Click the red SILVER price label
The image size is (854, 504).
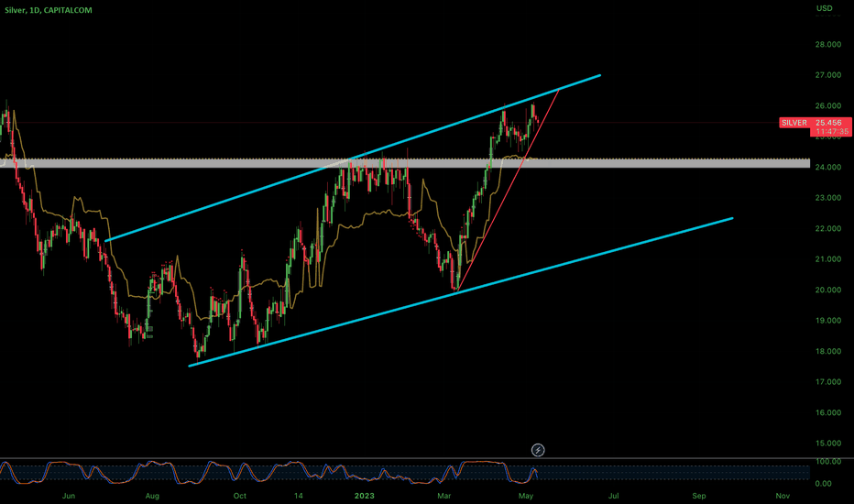[794, 123]
